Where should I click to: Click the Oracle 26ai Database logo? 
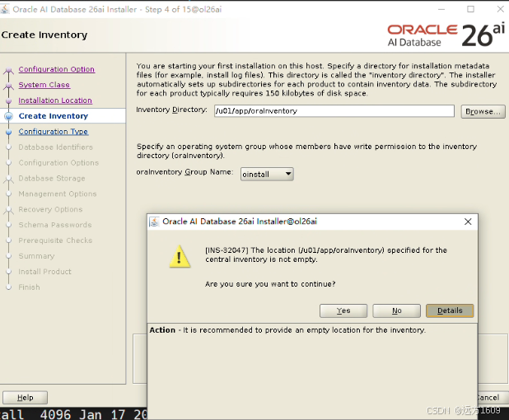click(446, 35)
